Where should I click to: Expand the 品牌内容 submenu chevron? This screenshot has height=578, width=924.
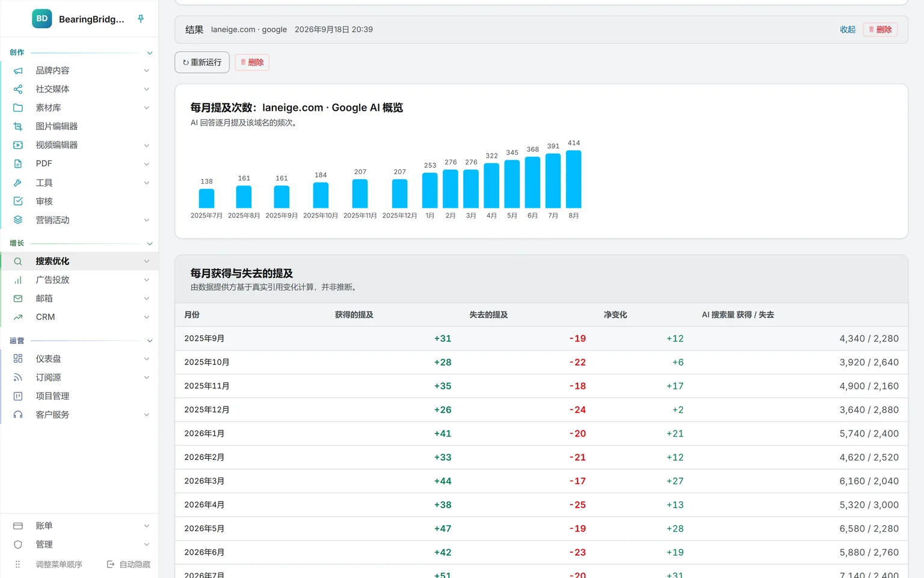coord(147,70)
